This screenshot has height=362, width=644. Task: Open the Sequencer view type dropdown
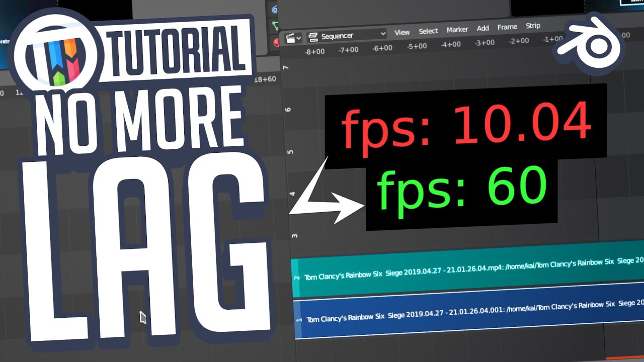(x=347, y=35)
